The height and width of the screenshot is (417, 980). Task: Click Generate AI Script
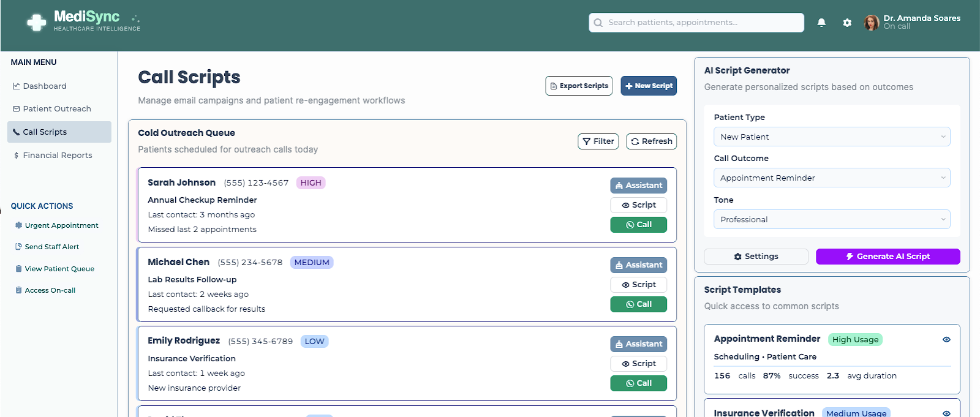(888, 257)
